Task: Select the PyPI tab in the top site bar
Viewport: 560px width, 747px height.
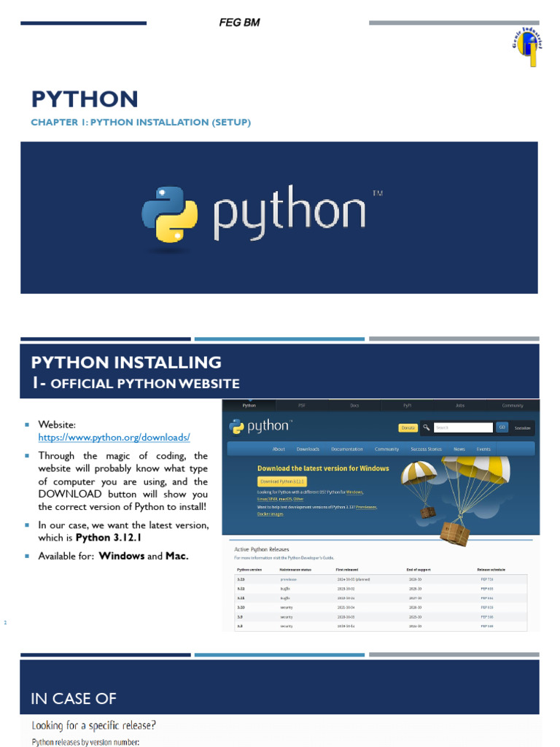Action: coord(407,406)
